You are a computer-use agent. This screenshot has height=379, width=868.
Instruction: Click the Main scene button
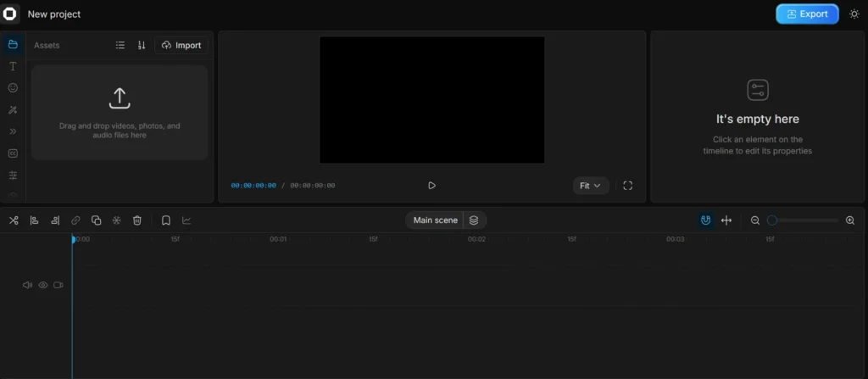[435, 220]
